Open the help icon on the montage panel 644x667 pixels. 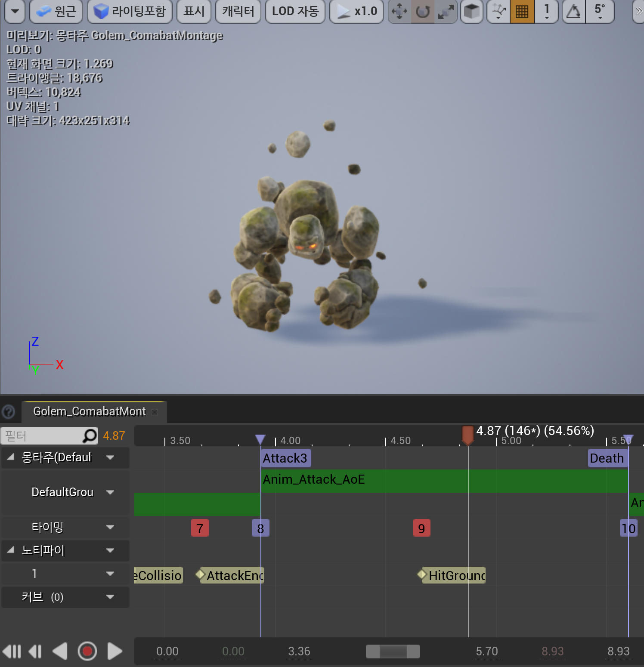pyautogui.click(x=9, y=412)
